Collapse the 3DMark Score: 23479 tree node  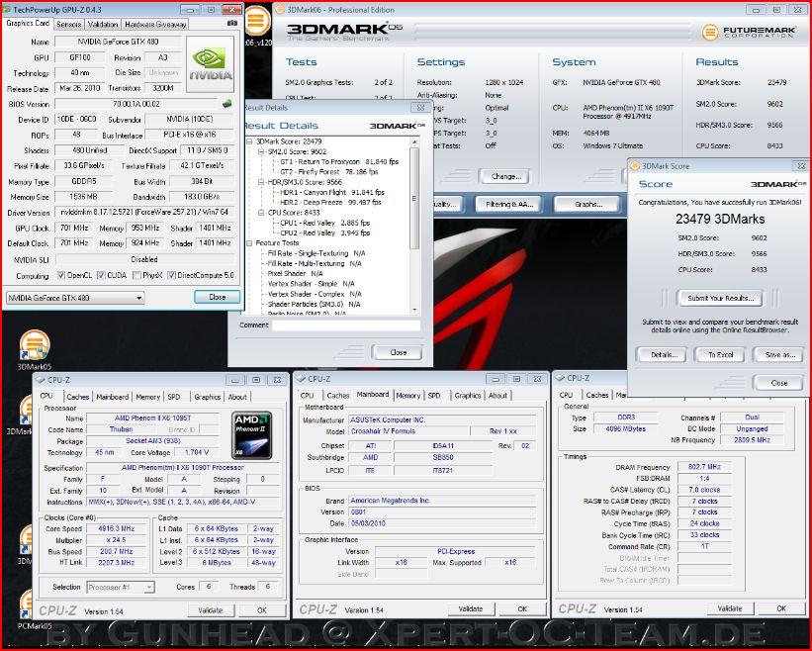pos(249,141)
